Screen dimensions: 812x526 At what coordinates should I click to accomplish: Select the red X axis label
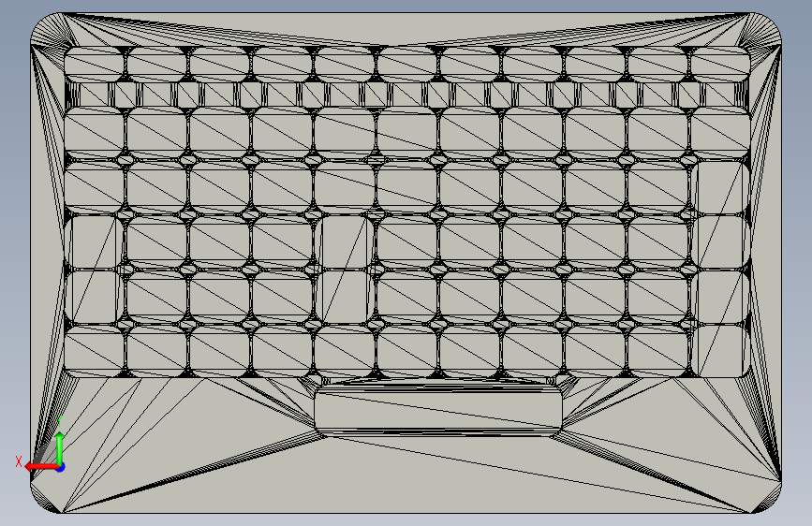tap(19, 461)
